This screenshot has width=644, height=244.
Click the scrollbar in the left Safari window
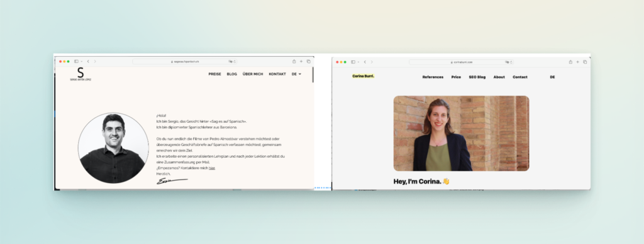coord(313,75)
